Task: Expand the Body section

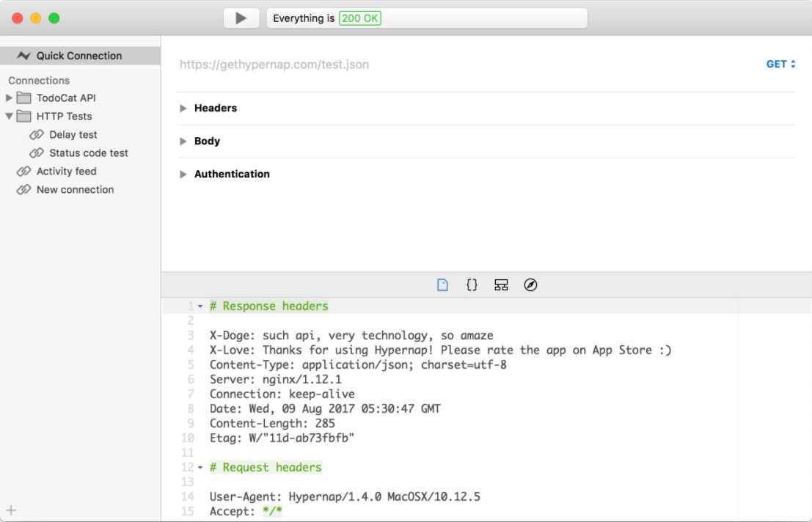Action: pyautogui.click(x=183, y=141)
